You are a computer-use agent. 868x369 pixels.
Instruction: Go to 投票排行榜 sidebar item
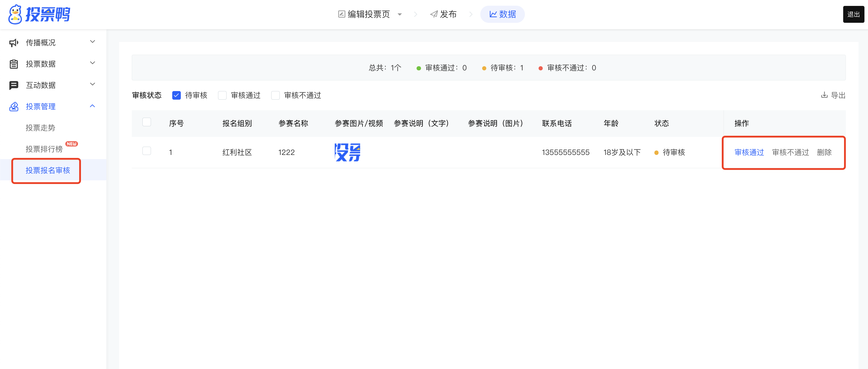tap(44, 149)
